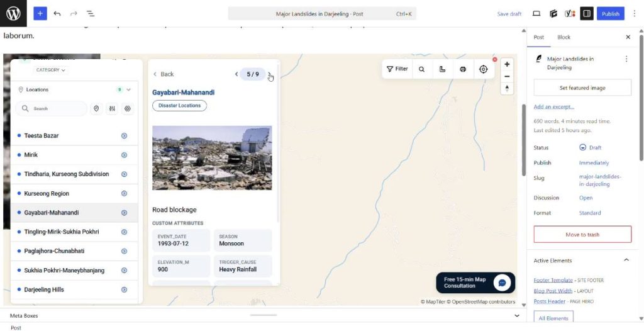
Task: Open the CATEGORY dropdown
Action: pos(50,70)
